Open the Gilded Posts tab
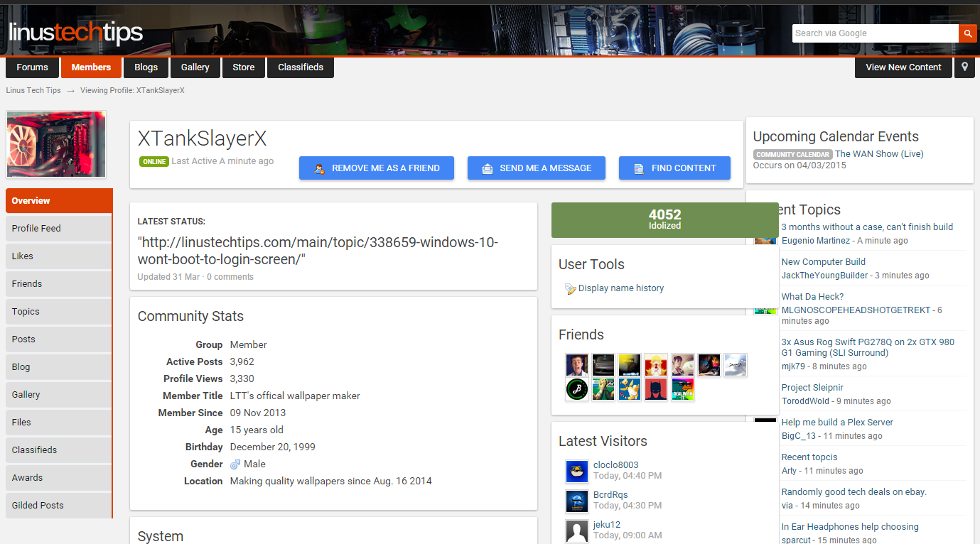Screen dimensions: 980x544 pos(58,506)
